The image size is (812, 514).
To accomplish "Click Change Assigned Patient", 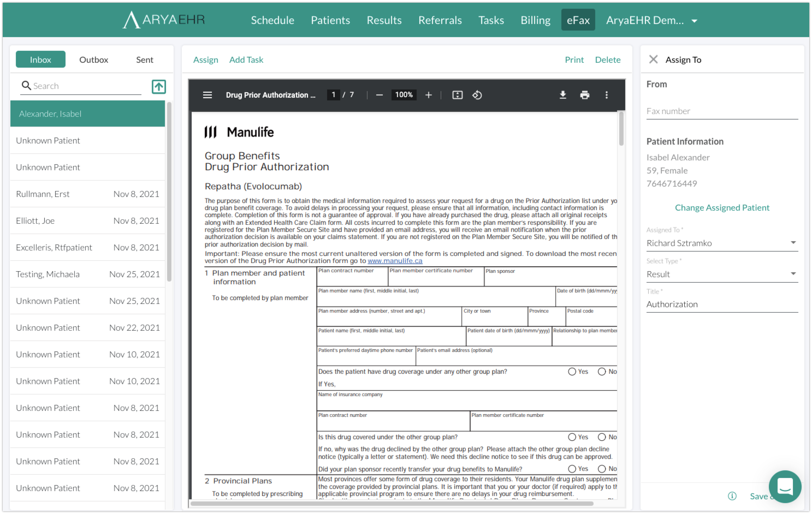I will [722, 207].
